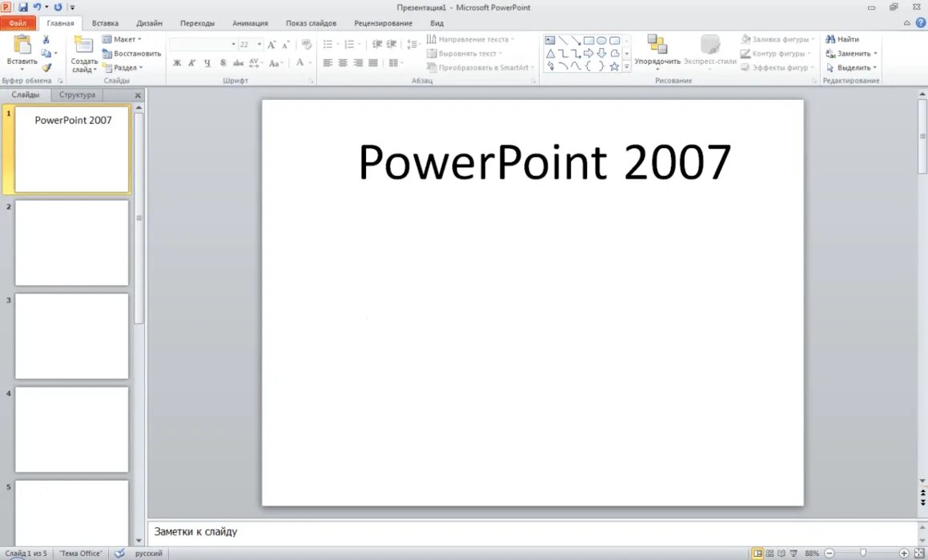Click the Clear formatting icon
Viewport: 928px width, 560px height.
click(306, 44)
